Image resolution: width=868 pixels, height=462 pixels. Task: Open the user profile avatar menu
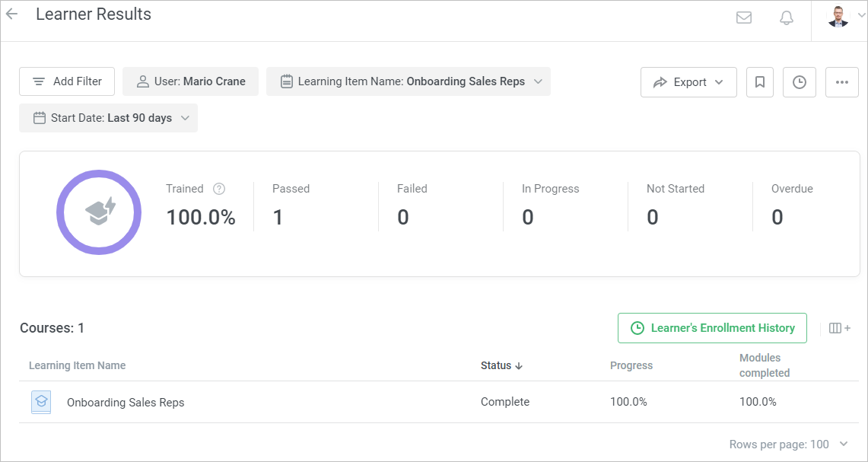tap(838, 17)
